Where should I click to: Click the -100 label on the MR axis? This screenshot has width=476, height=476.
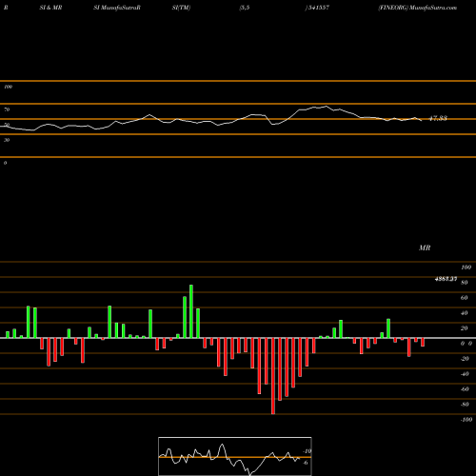click(466, 420)
